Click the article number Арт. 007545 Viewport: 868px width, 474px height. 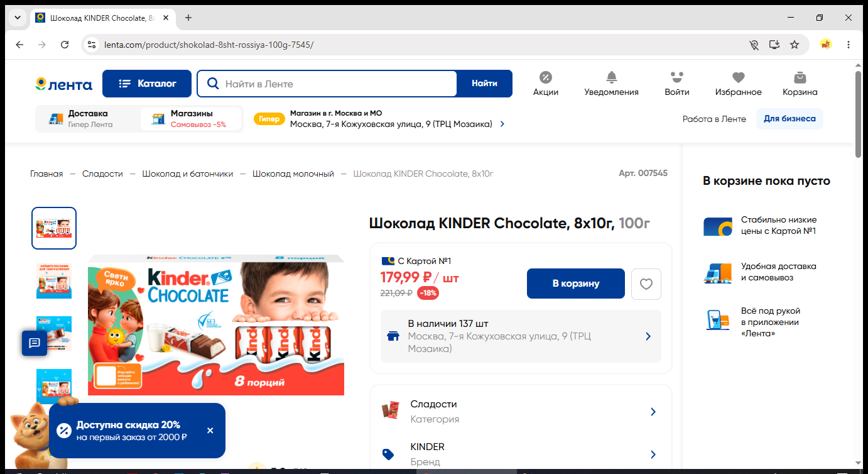[643, 173]
